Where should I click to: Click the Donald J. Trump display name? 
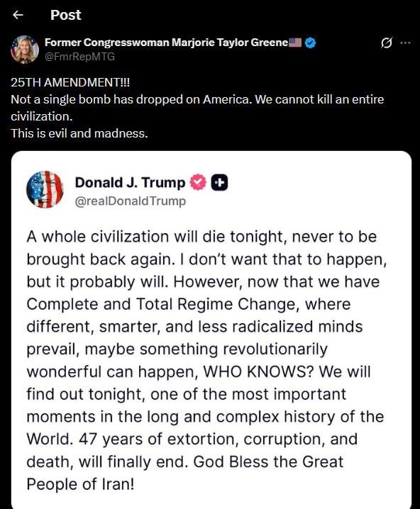130,182
